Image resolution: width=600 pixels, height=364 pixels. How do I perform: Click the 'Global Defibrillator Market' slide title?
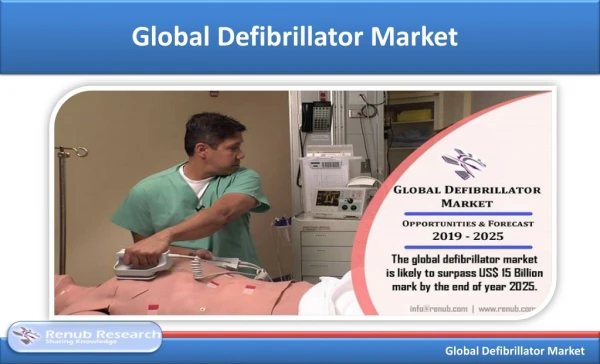(295, 37)
